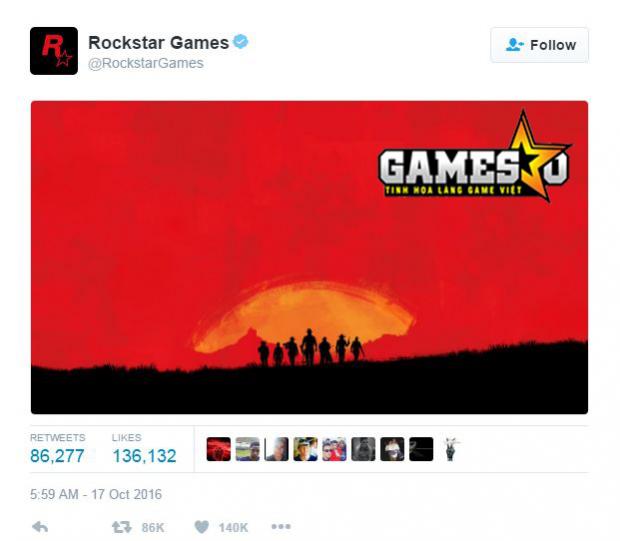Click the last liker avatar with peace hand
The width and height of the screenshot is (620, 541).
(x=450, y=449)
